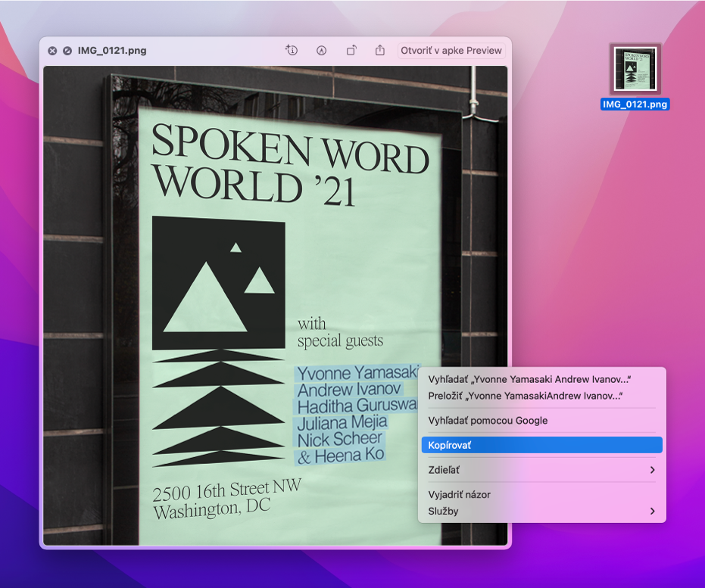This screenshot has height=588, width=705.
Task: Close the Quick Look window
Action: (x=52, y=51)
